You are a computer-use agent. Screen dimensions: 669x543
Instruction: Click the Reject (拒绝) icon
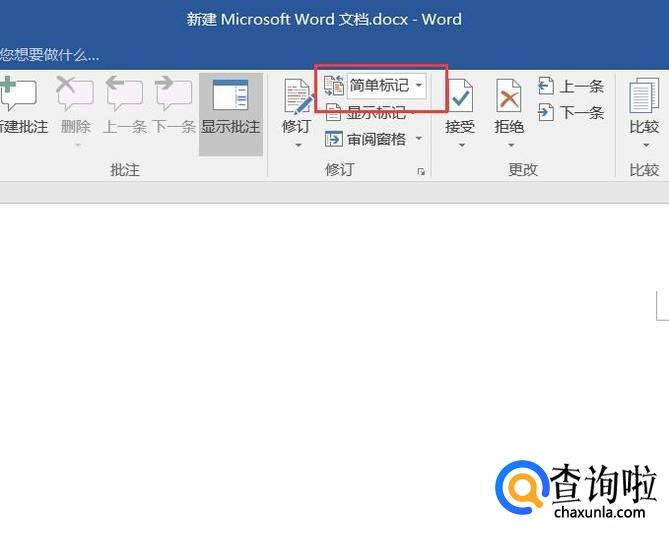point(509,97)
